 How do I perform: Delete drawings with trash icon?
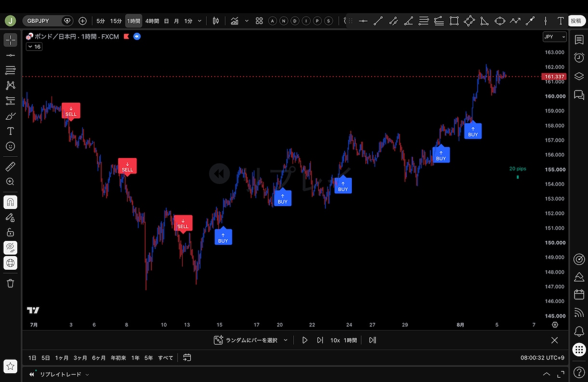pyautogui.click(x=10, y=283)
